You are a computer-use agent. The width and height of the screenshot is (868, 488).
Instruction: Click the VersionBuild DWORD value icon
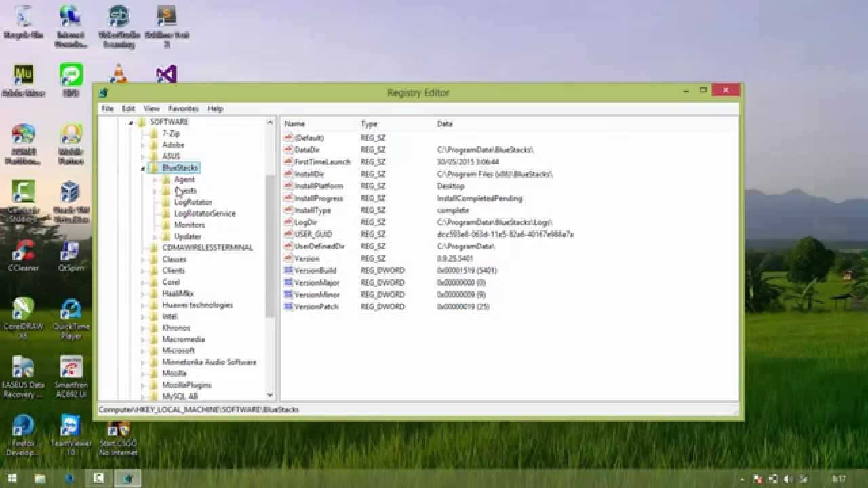[x=288, y=270]
